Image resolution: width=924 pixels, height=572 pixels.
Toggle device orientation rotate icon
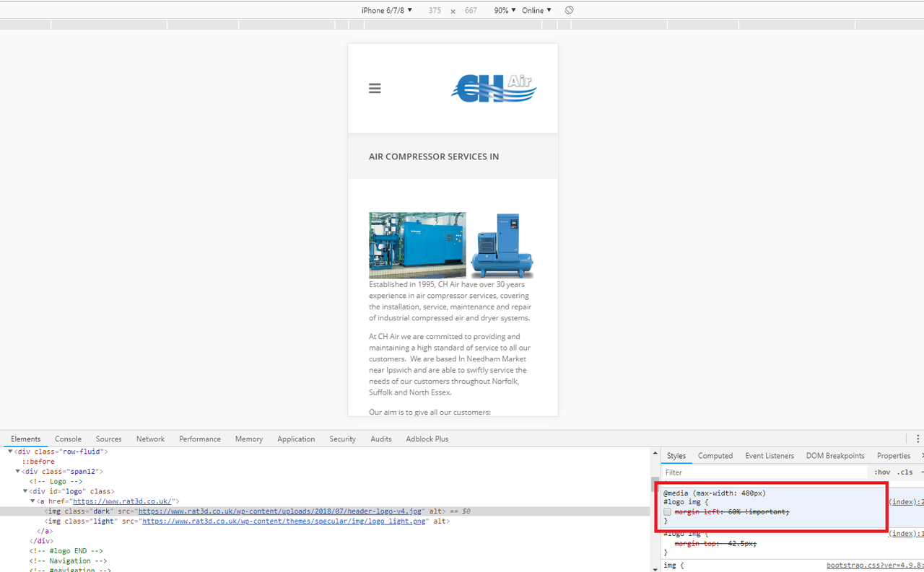569,10
